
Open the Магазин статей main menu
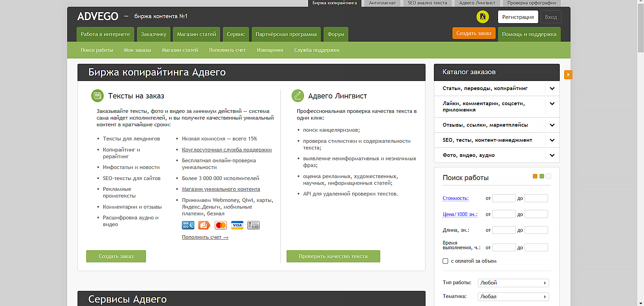pyautogui.click(x=197, y=34)
